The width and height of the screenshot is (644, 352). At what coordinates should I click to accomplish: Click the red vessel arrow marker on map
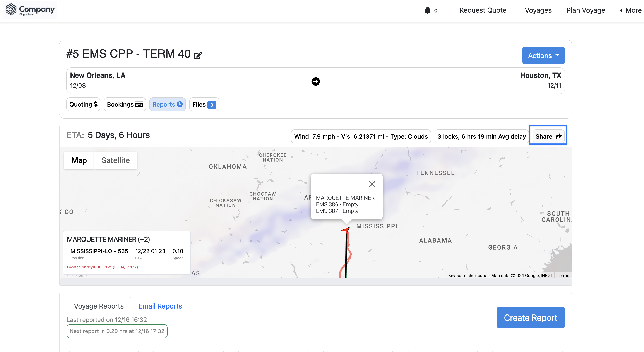pos(346,230)
